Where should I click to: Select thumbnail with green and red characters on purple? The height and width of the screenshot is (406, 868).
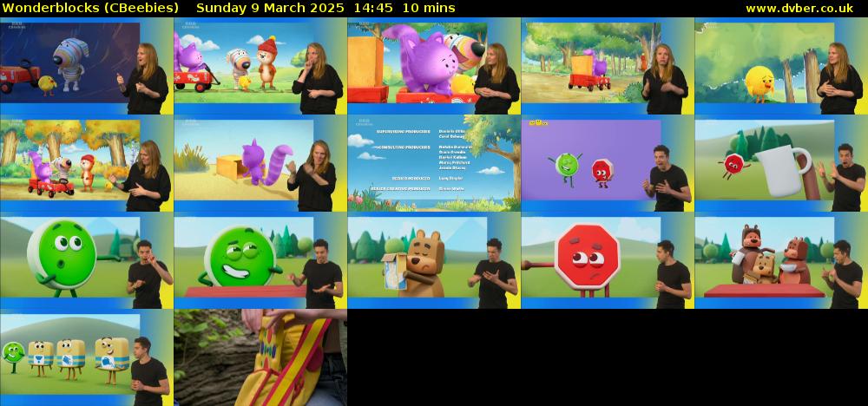[x=608, y=163]
